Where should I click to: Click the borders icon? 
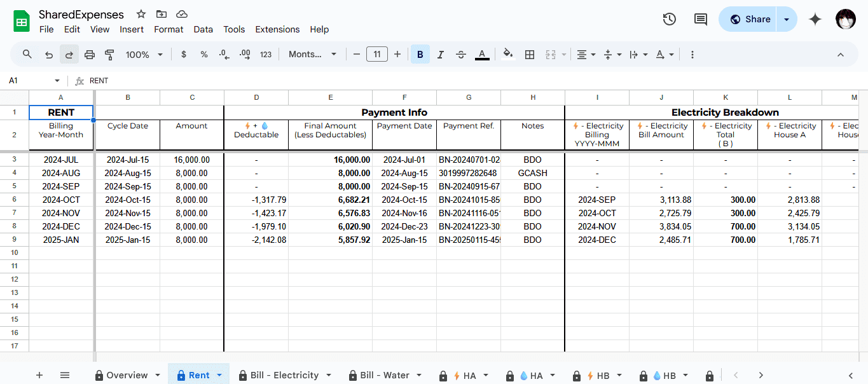pyautogui.click(x=529, y=55)
